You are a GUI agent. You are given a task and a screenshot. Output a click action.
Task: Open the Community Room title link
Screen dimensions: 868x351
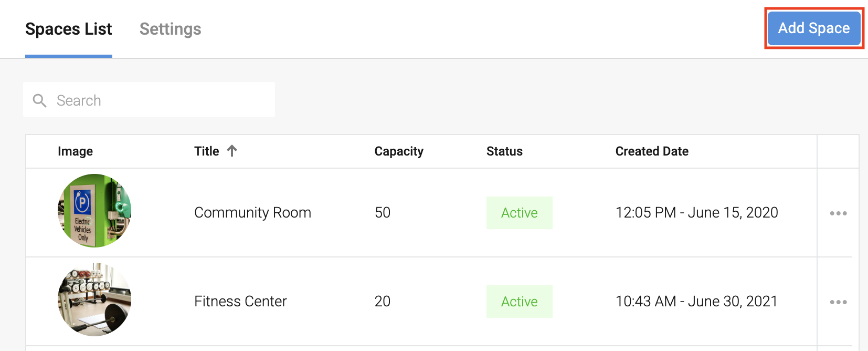click(x=252, y=213)
